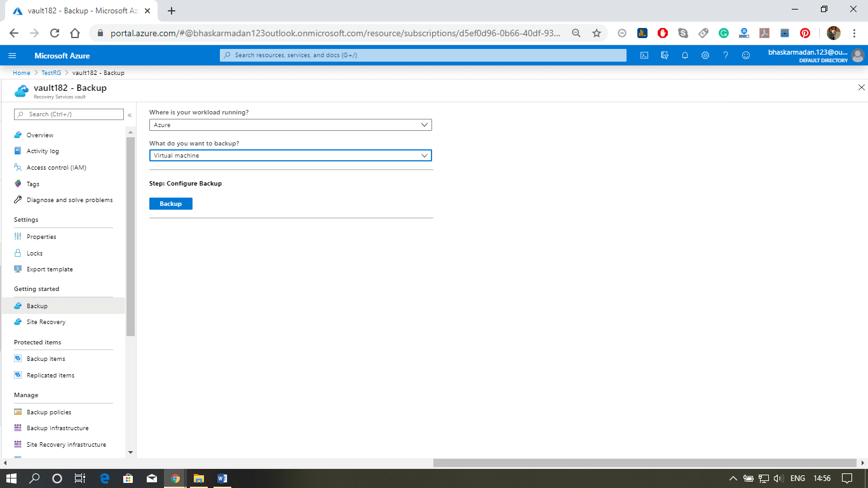Collapse the sidebar with the double chevron
Image resolution: width=868 pixels, height=488 pixels.
point(130,115)
